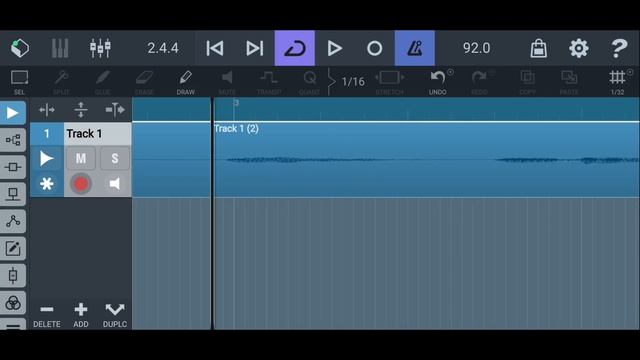Click the Paste tool

point(569,82)
